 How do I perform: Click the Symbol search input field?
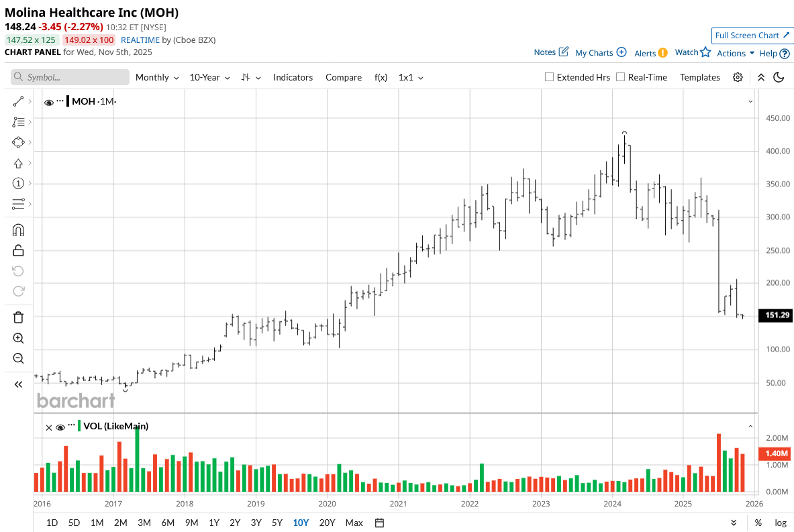click(x=70, y=77)
